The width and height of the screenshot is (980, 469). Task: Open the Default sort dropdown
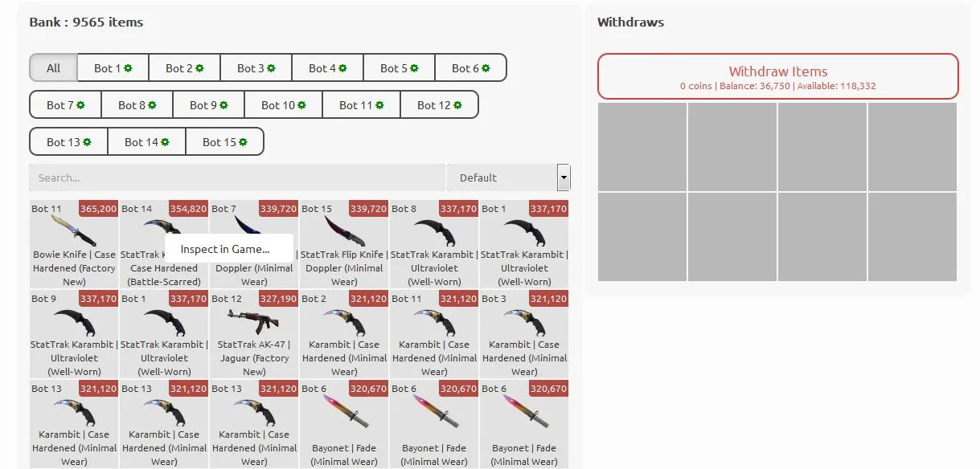[x=509, y=177]
